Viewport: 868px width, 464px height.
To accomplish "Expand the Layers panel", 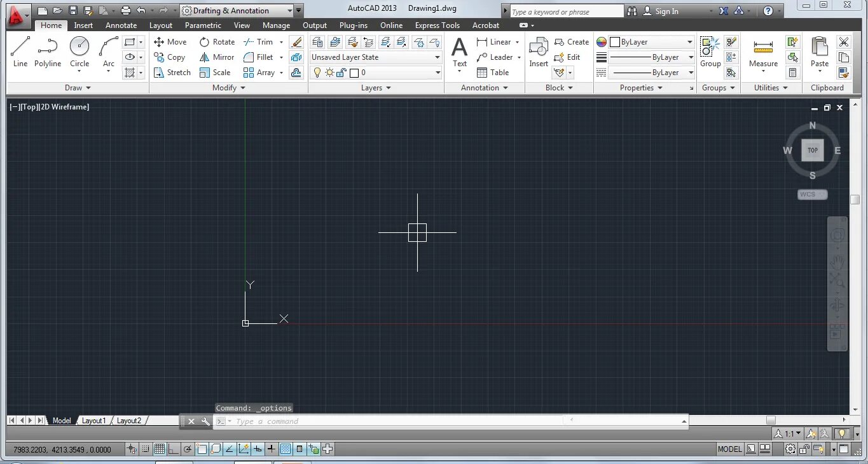I will click(376, 88).
